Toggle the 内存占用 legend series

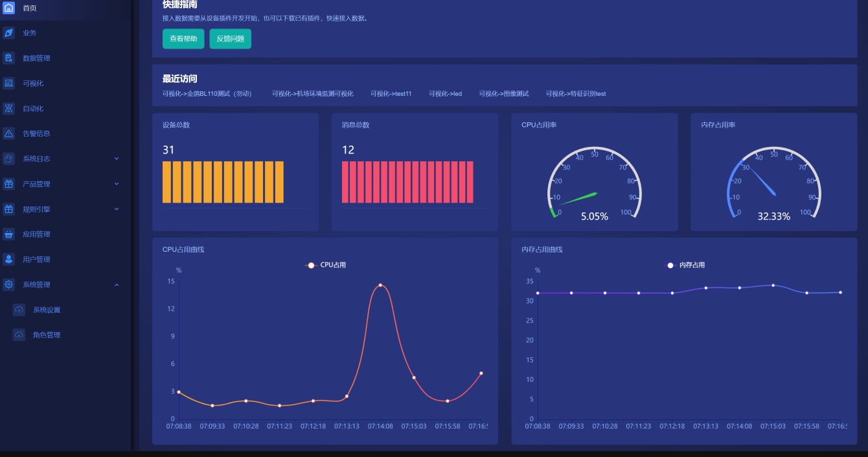point(685,265)
